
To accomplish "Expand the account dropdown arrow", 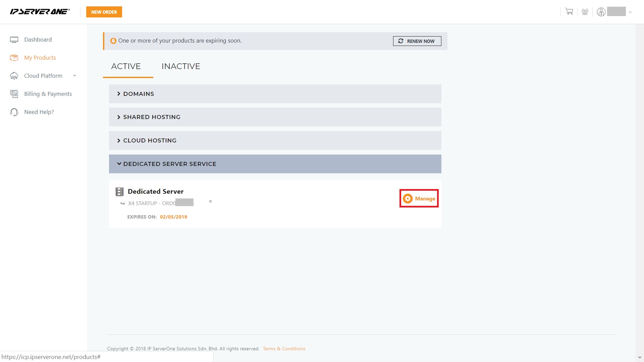I will tap(630, 12).
